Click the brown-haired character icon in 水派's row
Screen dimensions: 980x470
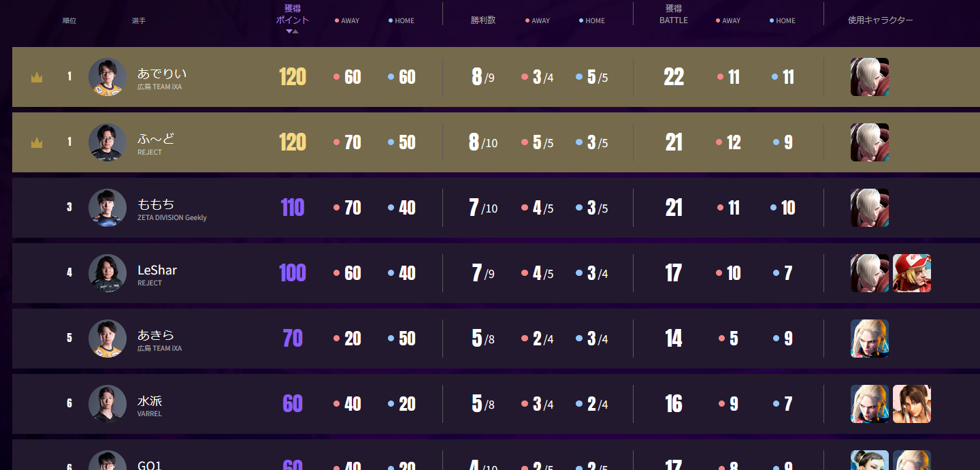point(911,404)
